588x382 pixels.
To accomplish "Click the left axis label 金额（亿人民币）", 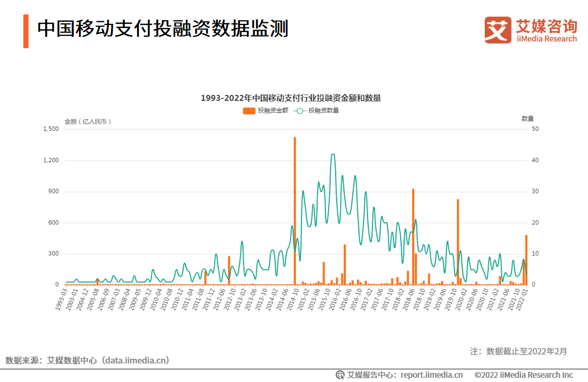I will 88,122.
